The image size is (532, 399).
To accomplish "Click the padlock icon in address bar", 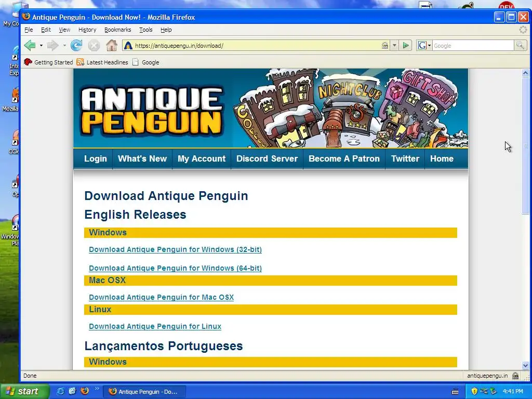I will click(385, 46).
